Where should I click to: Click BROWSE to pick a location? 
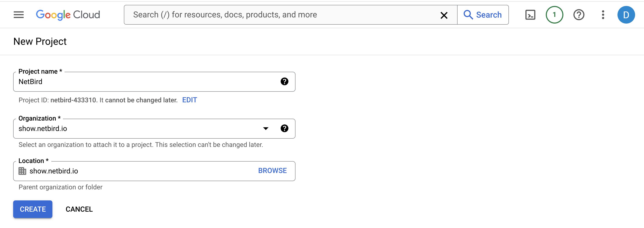272,170
